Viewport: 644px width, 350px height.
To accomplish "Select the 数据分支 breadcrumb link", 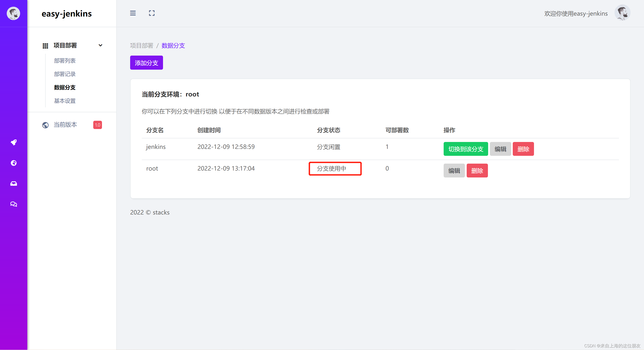I will [174, 45].
